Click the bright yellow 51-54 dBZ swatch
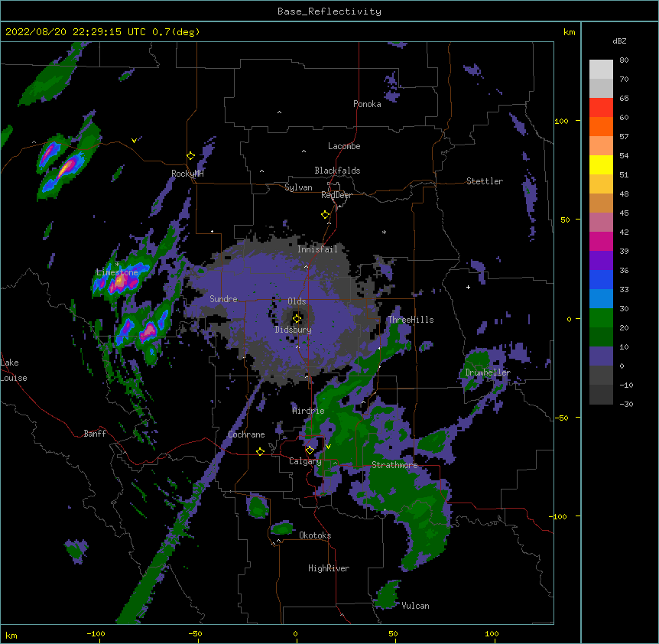 tap(601, 164)
